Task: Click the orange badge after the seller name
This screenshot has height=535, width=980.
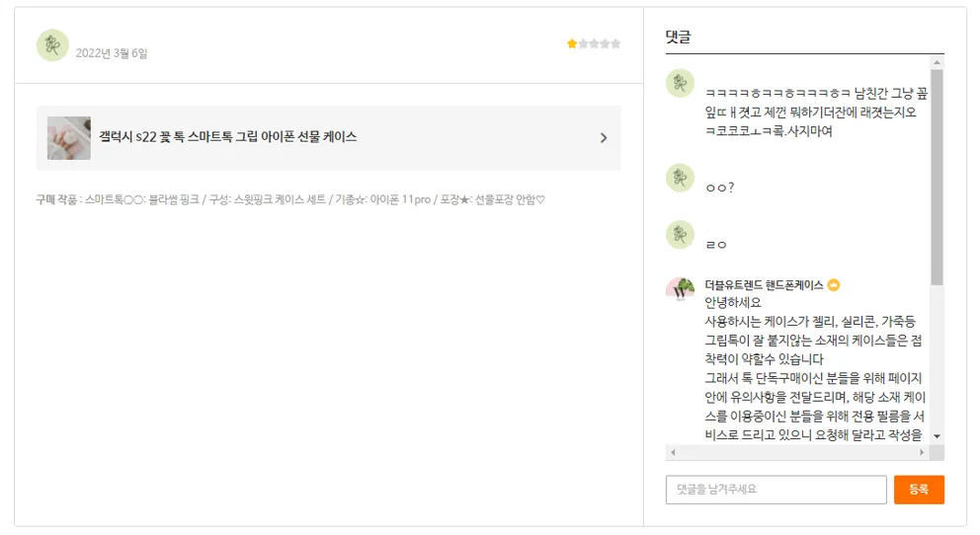Action: point(834,285)
